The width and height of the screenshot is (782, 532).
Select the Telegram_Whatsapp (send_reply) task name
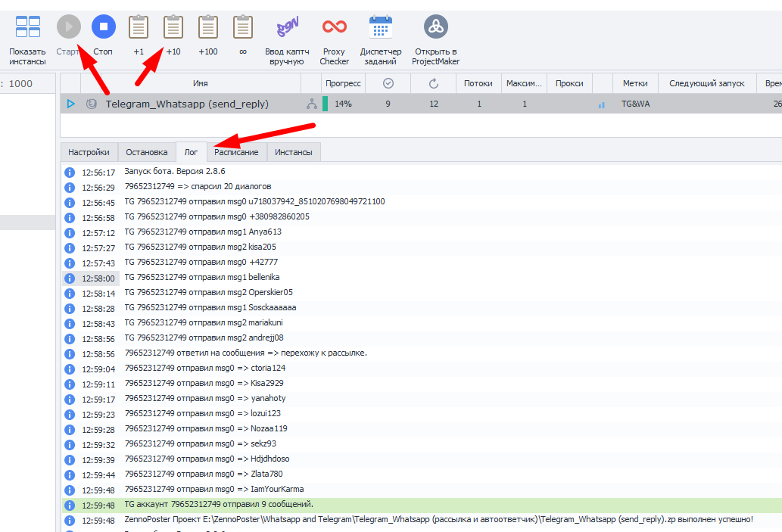[187, 104]
